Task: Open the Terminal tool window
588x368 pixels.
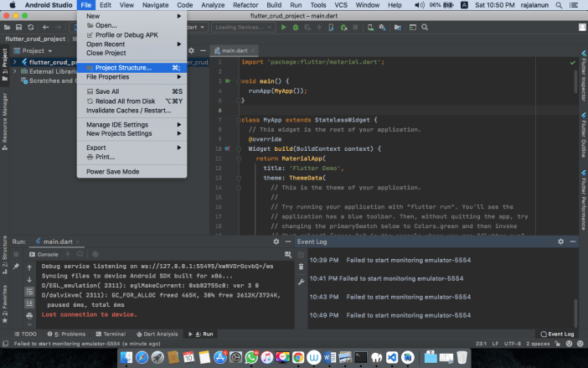Action: pos(111,334)
